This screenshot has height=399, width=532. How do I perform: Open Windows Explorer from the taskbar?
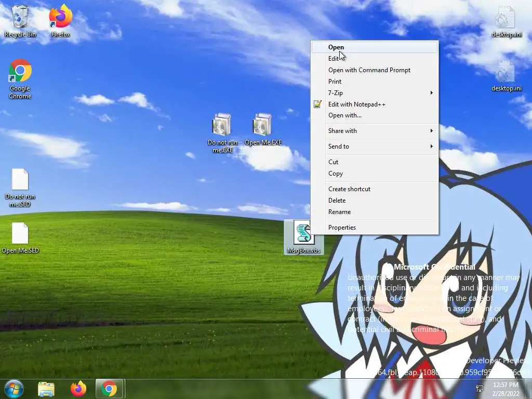(46, 389)
